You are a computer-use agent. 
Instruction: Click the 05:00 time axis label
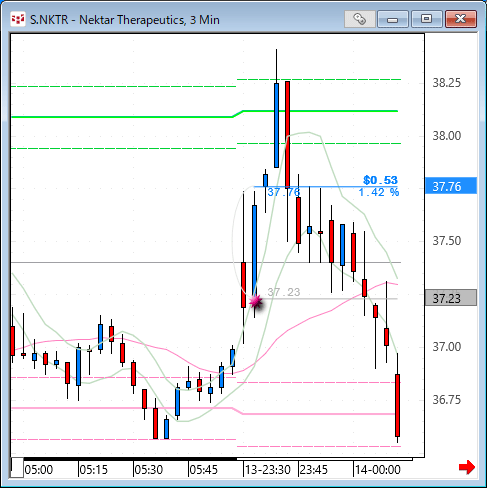point(39,470)
